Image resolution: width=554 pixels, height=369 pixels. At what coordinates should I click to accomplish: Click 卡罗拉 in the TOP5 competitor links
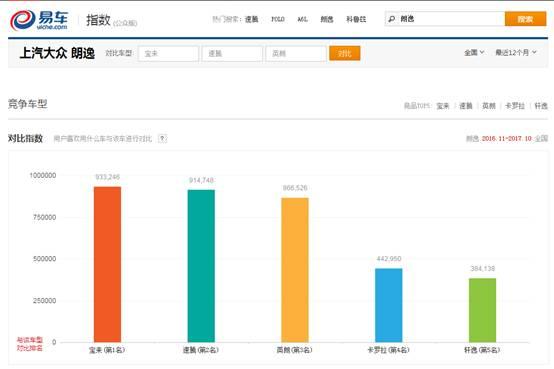pos(515,106)
